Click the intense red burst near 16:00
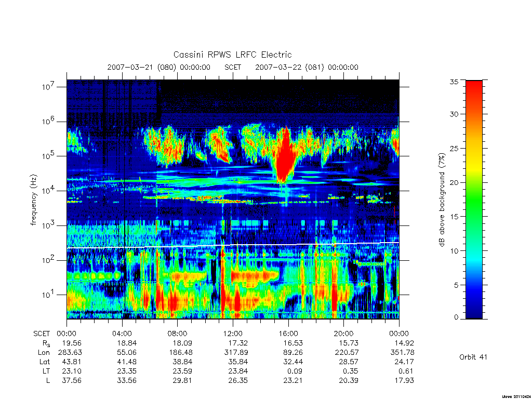The height and width of the screenshot is (399, 532). click(x=286, y=157)
